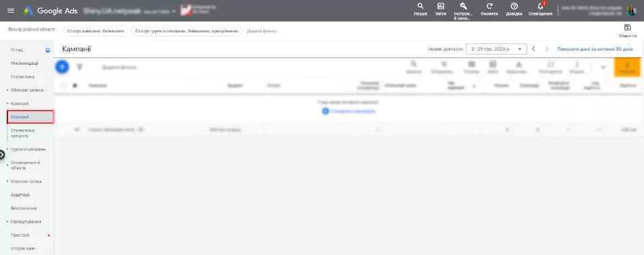Click the table Звіти toolbar icon
This screenshot has width=644, height=255.
pyautogui.click(x=493, y=67)
